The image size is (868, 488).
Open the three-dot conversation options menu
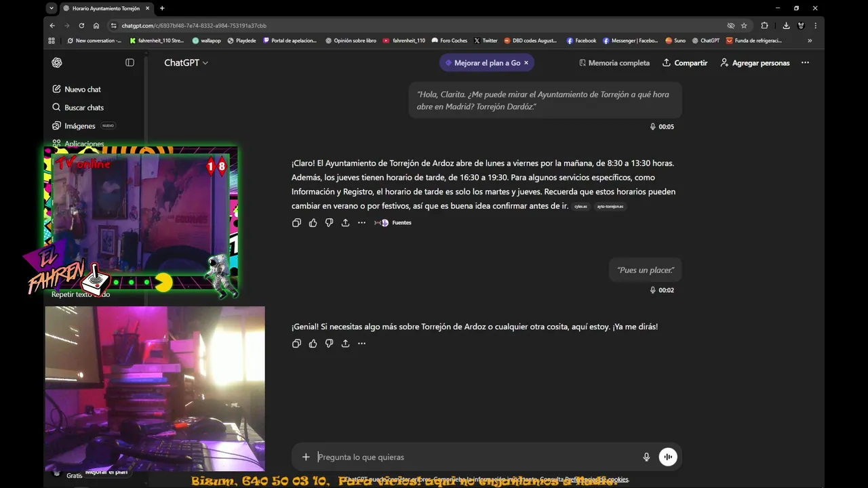click(x=805, y=62)
